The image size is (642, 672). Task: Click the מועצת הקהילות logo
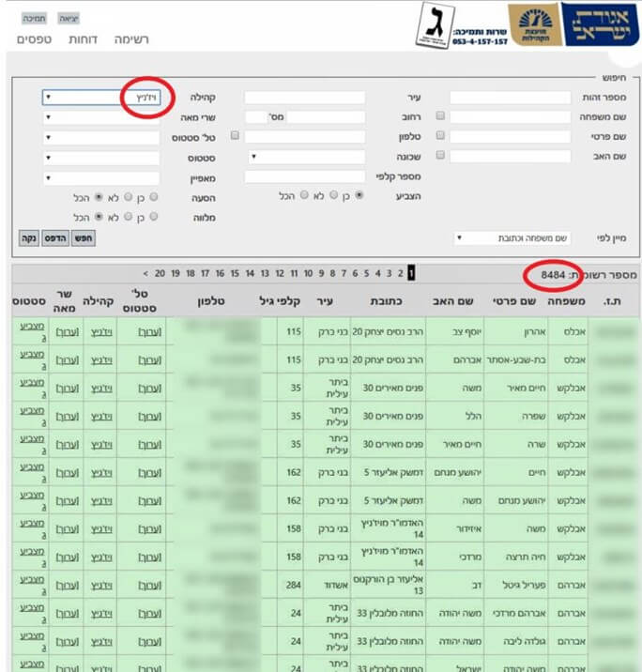(536, 25)
